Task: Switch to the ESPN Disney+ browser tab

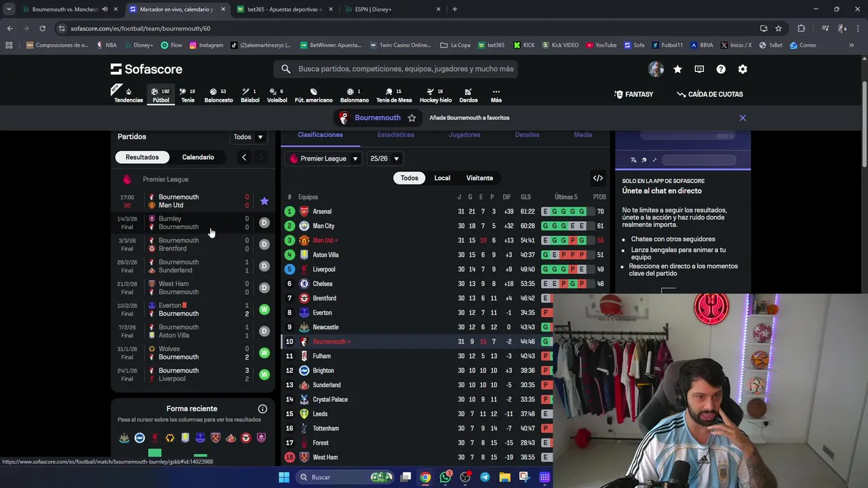Action: coord(393,9)
